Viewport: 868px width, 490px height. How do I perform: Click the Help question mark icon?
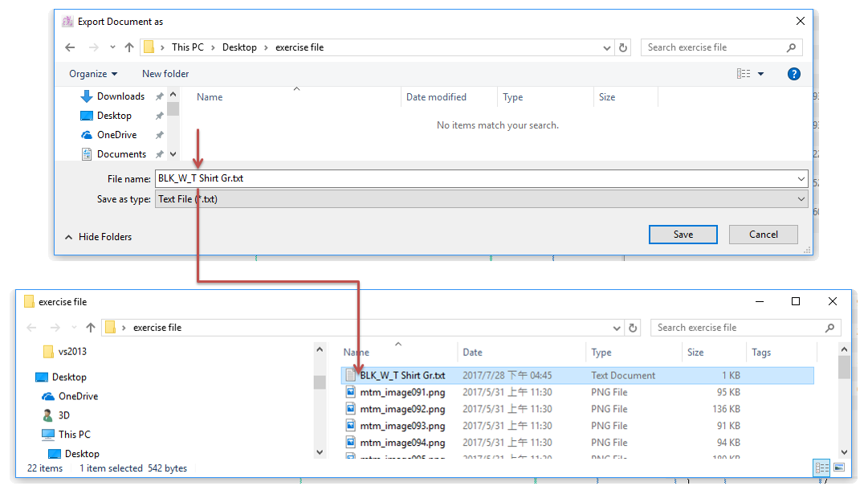(x=793, y=74)
